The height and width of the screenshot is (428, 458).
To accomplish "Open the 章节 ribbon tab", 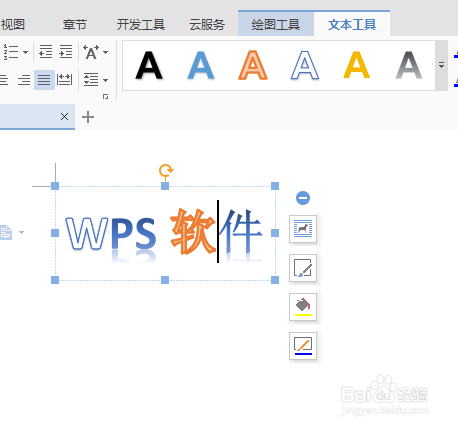I will click(x=75, y=25).
